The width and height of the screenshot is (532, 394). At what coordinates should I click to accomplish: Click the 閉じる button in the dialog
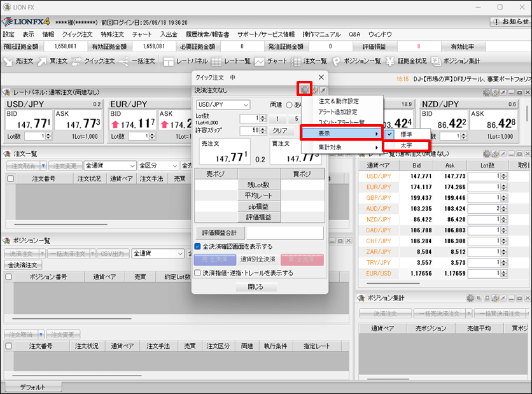pyautogui.click(x=258, y=287)
